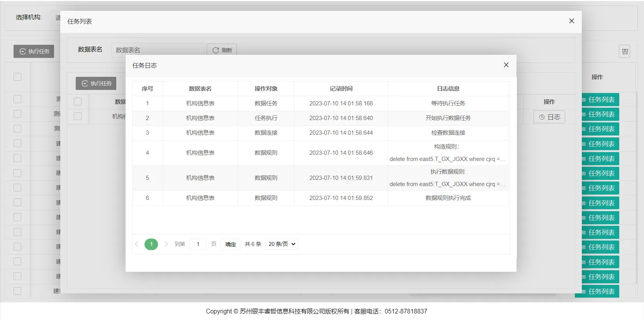644x320 pixels.
Task: Open the first green 任务列表 button
Action: [x=600, y=100]
